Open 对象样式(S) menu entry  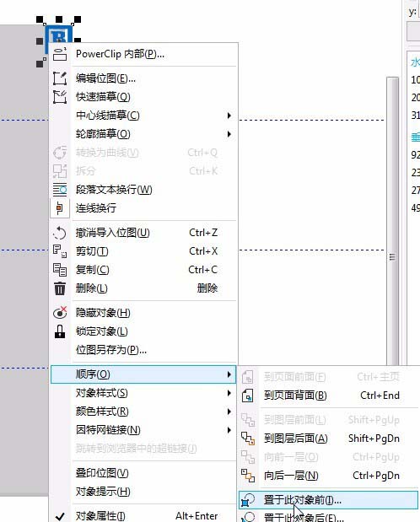point(143,393)
